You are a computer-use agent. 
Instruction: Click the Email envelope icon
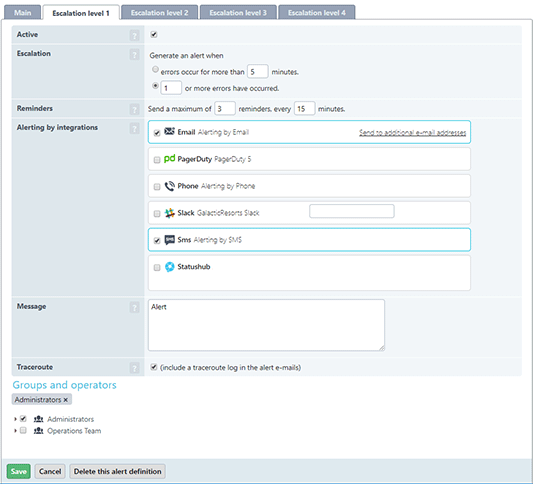click(x=169, y=131)
